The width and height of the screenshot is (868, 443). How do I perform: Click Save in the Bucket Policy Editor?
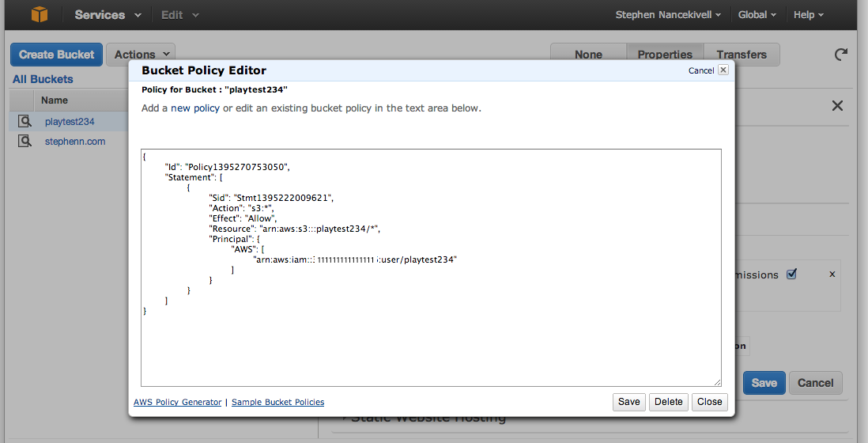pyautogui.click(x=628, y=402)
